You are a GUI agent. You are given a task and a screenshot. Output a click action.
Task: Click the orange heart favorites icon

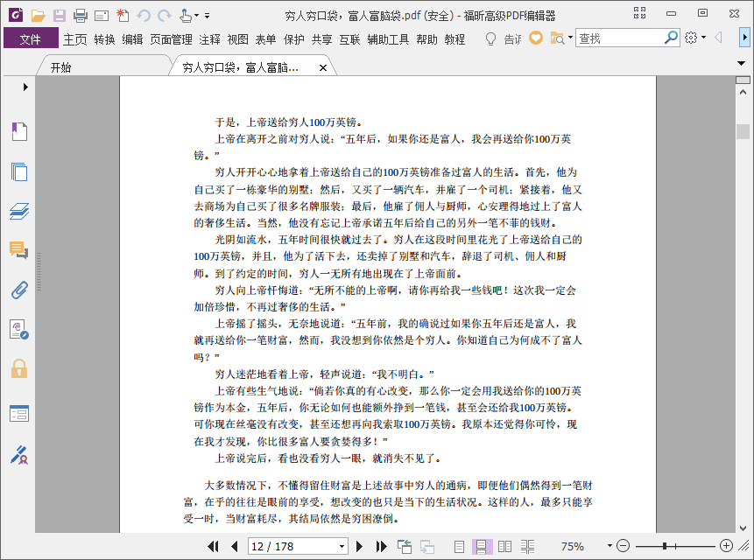click(x=536, y=38)
